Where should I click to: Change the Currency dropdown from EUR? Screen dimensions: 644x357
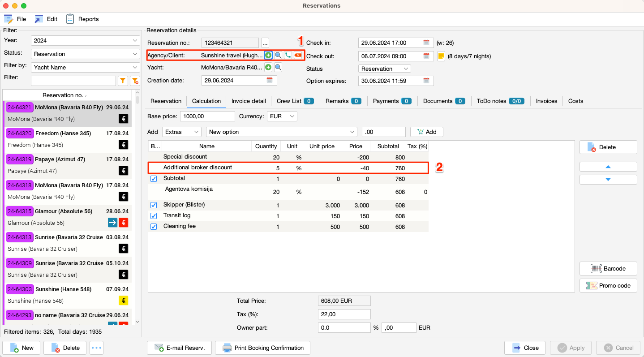click(x=282, y=116)
